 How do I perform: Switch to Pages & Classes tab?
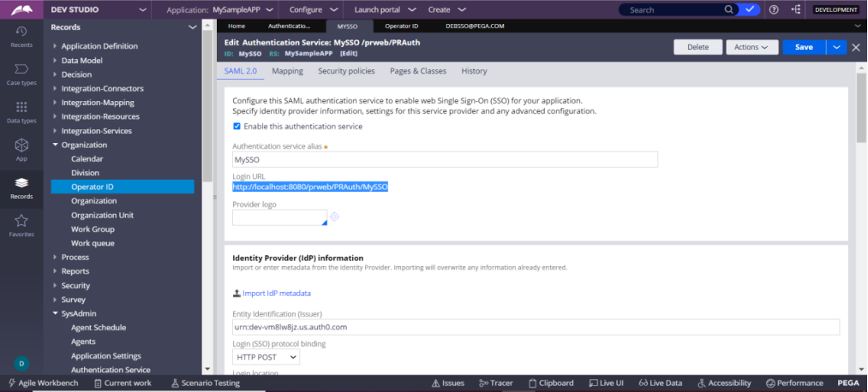(418, 71)
